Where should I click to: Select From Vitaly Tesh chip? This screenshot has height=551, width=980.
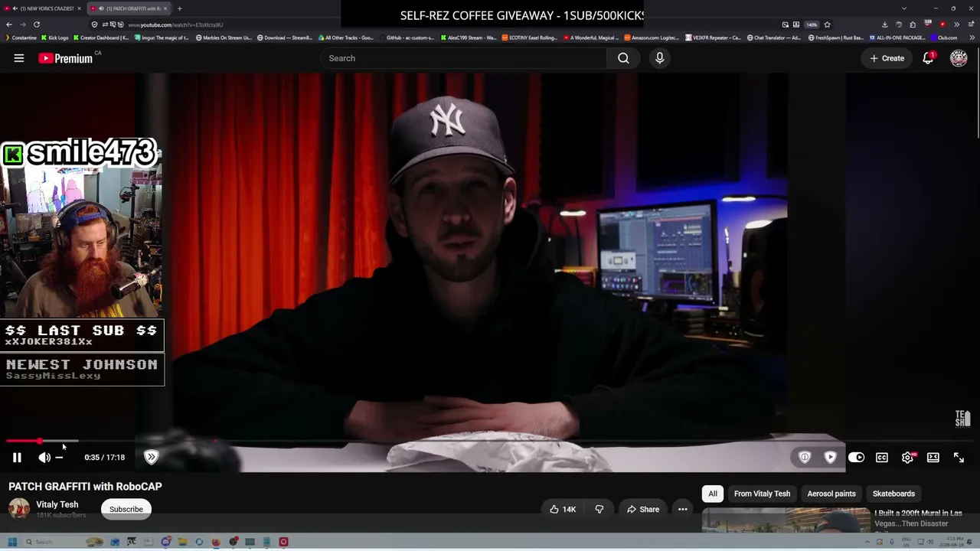click(x=762, y=494)
